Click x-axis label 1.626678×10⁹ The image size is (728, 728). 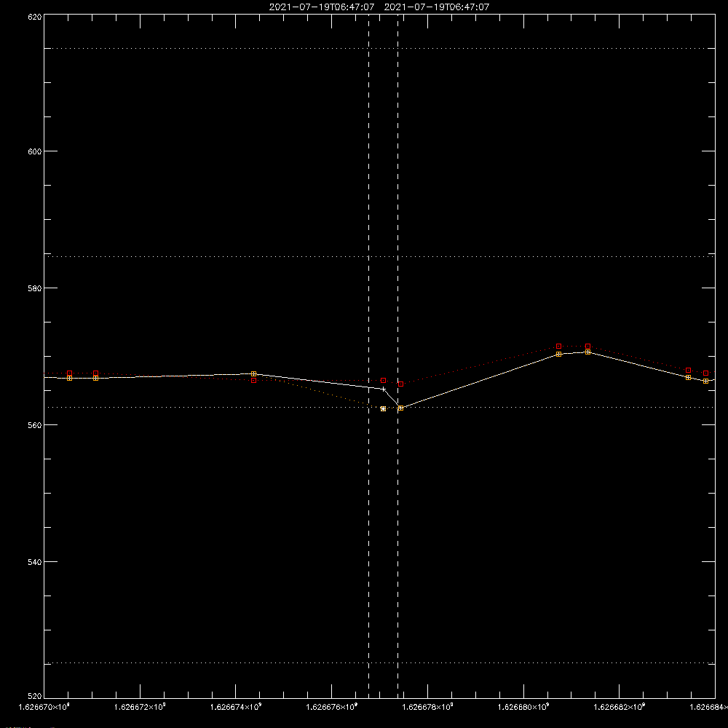click(x=427, y=707)
